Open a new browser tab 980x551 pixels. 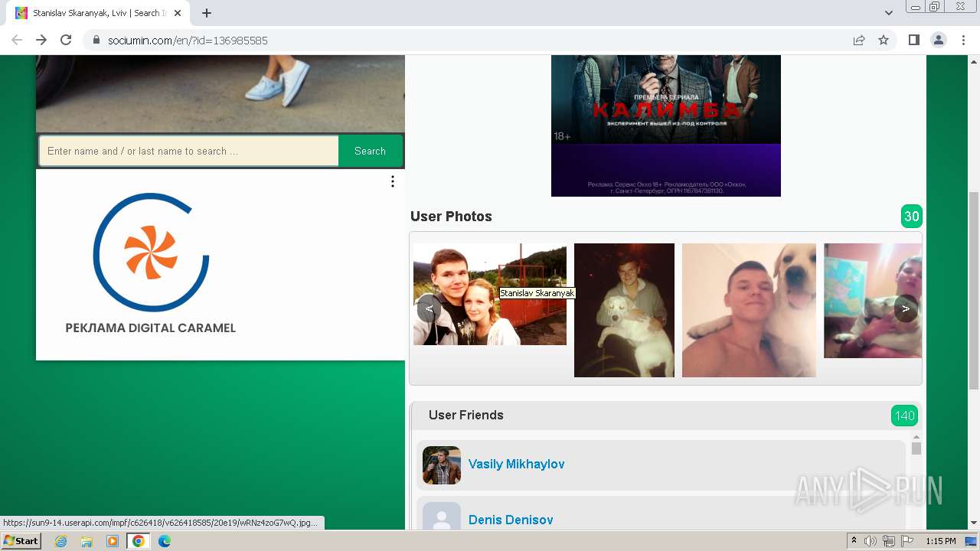207,13
